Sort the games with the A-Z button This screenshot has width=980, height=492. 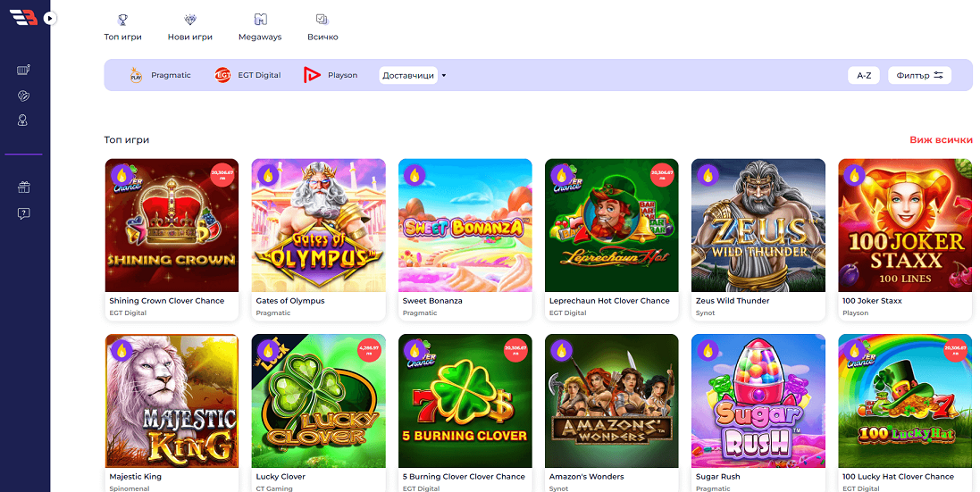[x=864, y=76]
